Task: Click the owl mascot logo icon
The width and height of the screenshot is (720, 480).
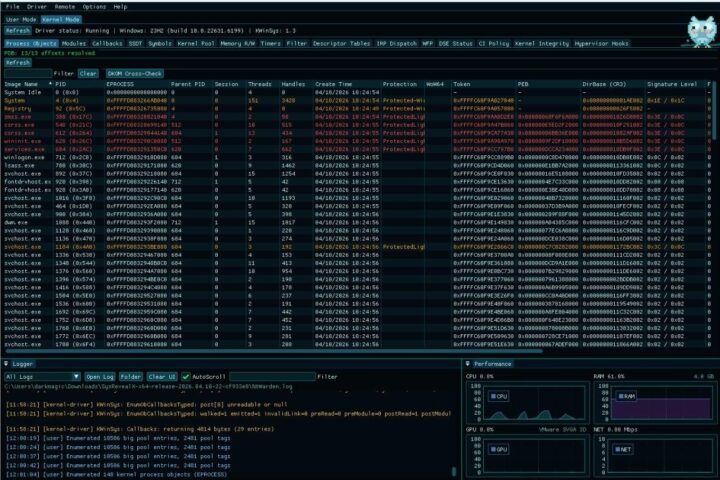Action: coord(701,31)
